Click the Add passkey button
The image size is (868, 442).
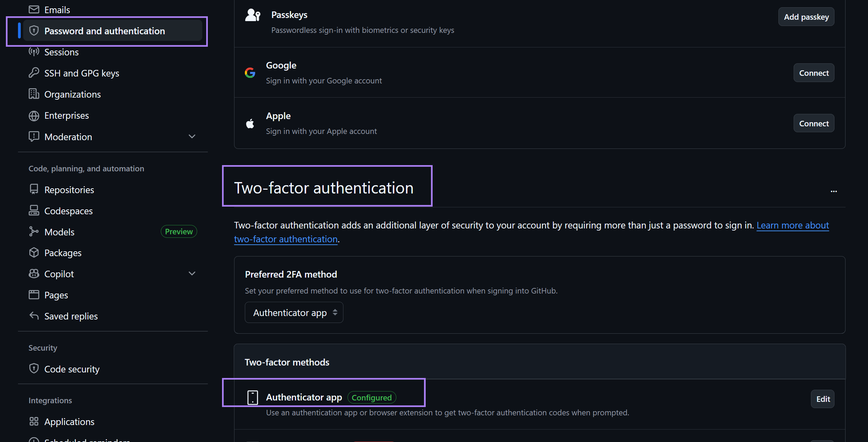coord(806,17)
